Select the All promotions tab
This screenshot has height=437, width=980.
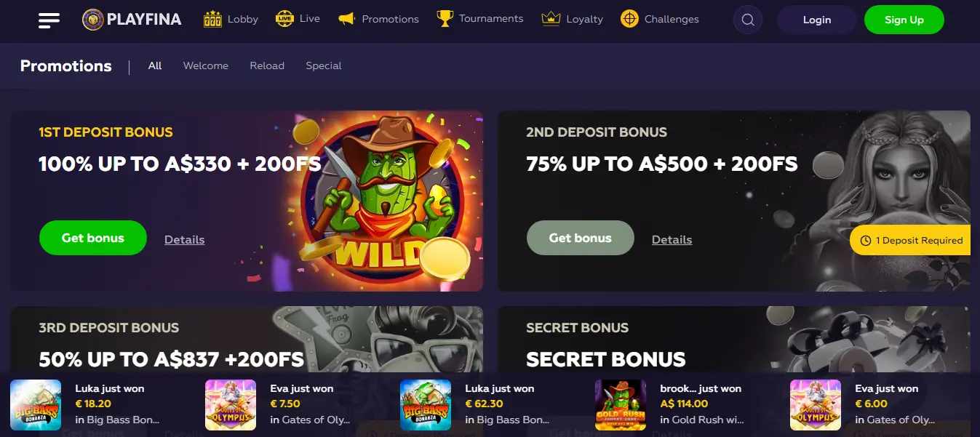155,65
